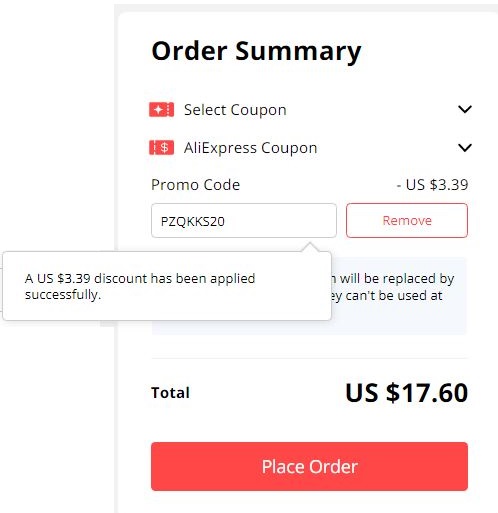The width and height of the screenshot is (498, 513).
Task: Focus the promo code field containing PZQKKS20
Action: (x=244, y=220)
